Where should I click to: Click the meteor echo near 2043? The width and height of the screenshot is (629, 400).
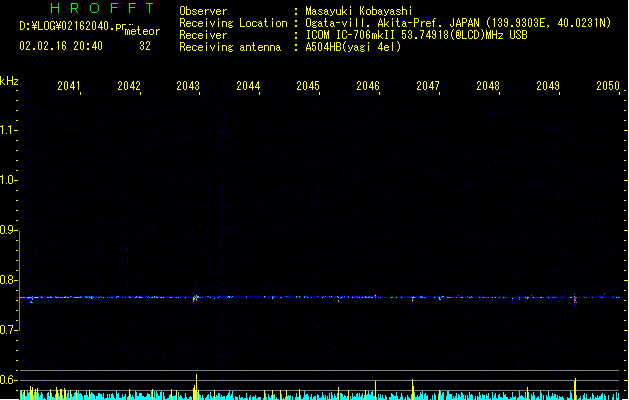195,298
